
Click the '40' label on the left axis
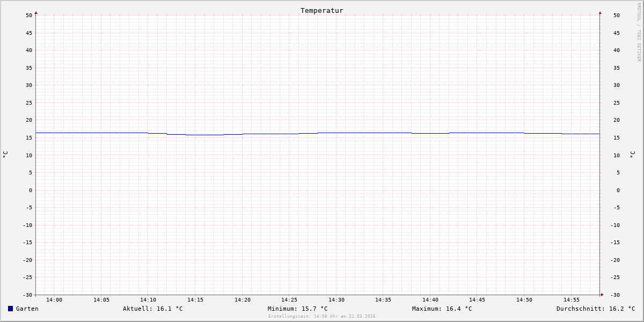tap(29, 50)
